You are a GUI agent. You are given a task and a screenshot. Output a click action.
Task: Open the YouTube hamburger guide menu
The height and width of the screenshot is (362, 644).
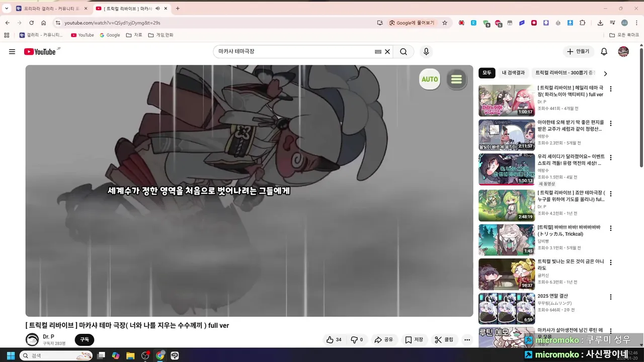pos(12,52)
